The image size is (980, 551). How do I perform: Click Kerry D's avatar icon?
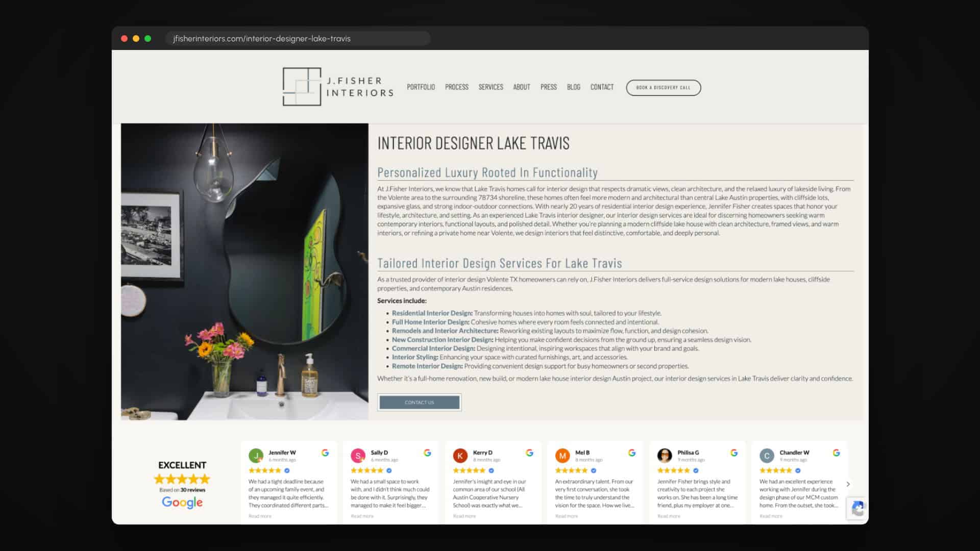[460, 455]
